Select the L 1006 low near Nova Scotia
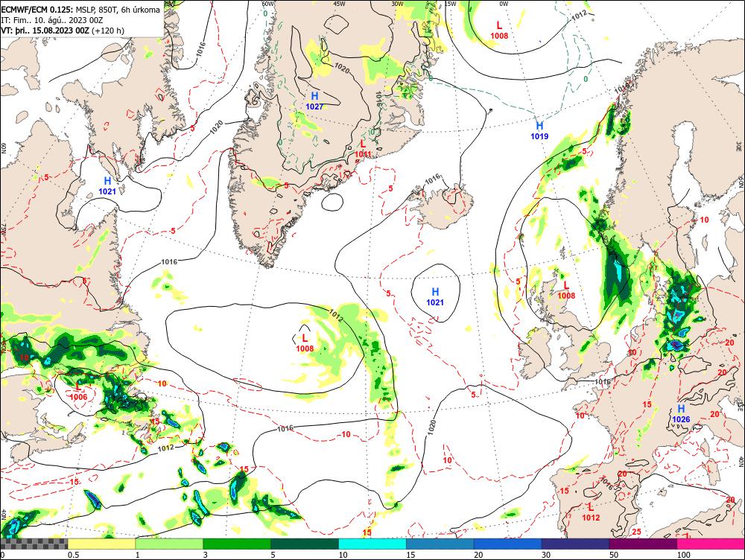 click(x=78, y=392)
